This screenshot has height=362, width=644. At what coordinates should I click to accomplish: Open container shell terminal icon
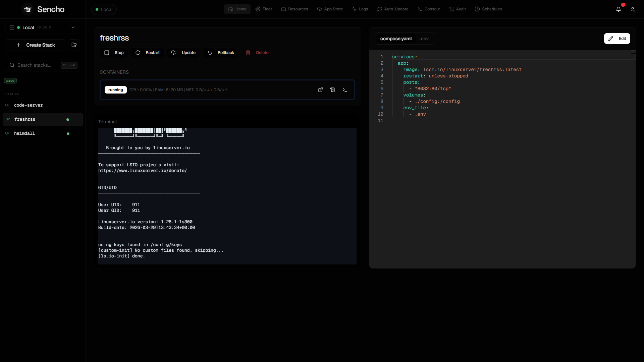pyautogui.click(x=345, y=90)
